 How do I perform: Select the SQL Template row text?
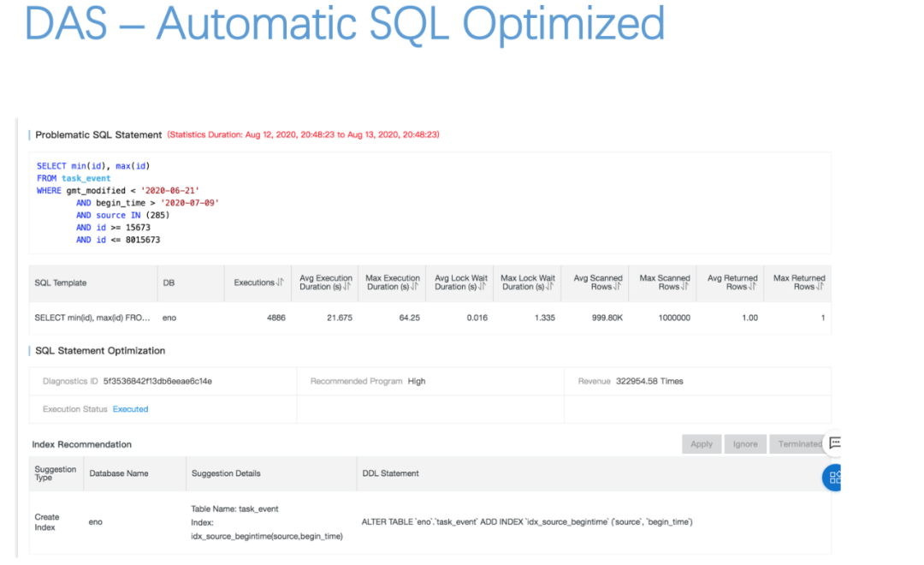click(x=92, y=318)
